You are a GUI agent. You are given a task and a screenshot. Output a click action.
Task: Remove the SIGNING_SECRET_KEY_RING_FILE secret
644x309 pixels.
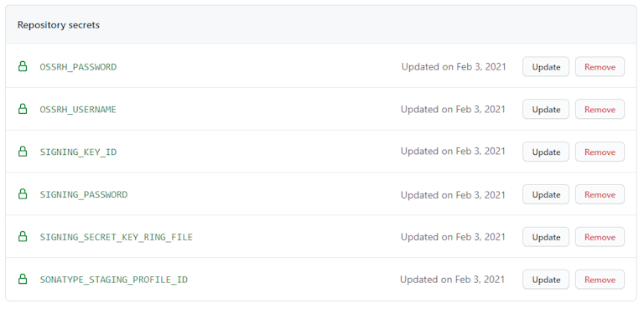tap(600, 237)
